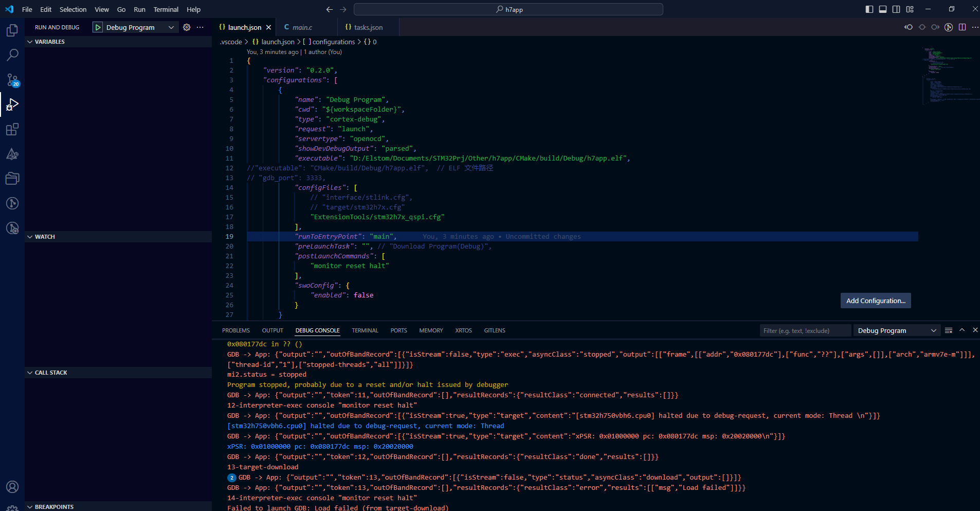Switch to the GITLENS panel tab

[495, 330]
